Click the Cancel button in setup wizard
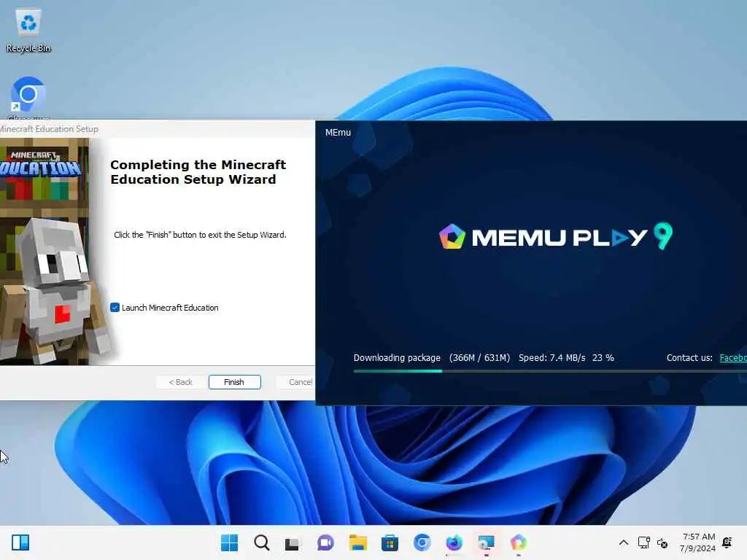Screen dimensions: 747x560 (295, 382)
